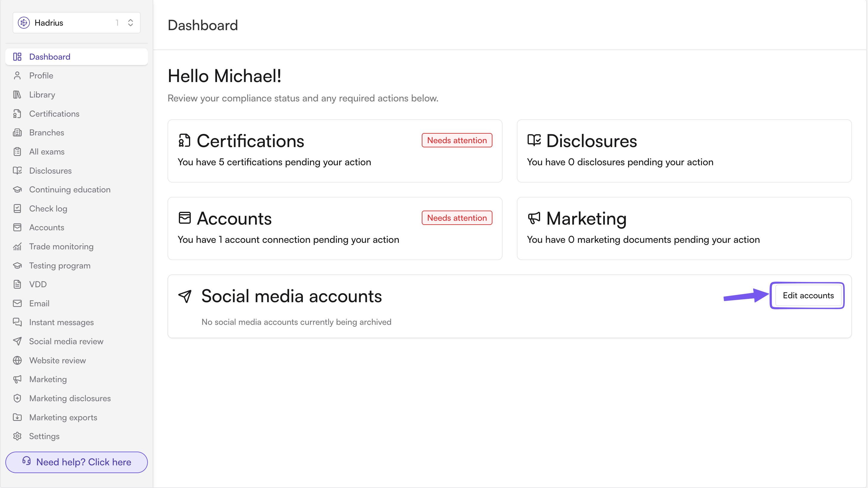This screenshot has height=488, width=868.
Task: Click the Website review globe icon
Action: coord(17,361)
